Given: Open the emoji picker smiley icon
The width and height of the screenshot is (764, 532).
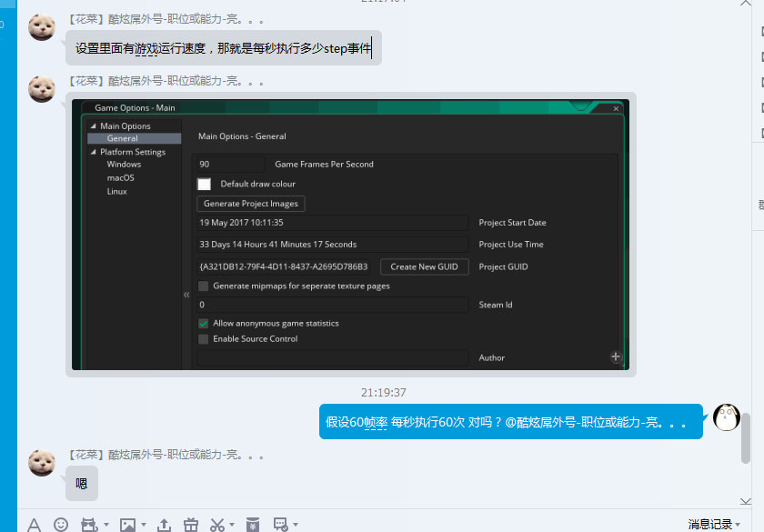Looking at the screenshot, I should pos(61,525).
